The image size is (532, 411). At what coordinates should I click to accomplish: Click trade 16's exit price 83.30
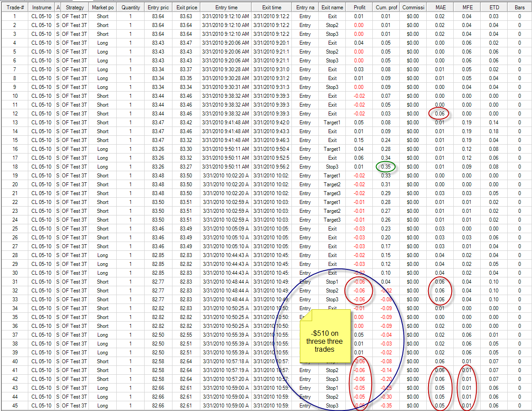[186, 149]
